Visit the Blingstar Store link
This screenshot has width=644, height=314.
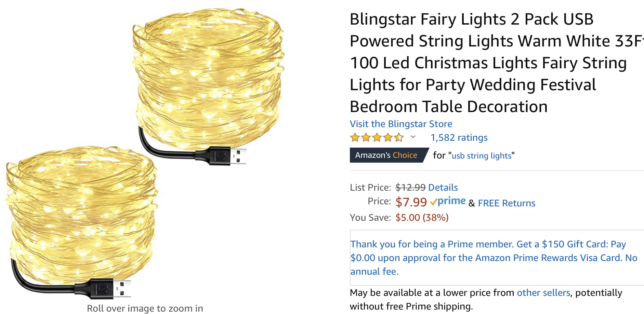click(401, 124)
